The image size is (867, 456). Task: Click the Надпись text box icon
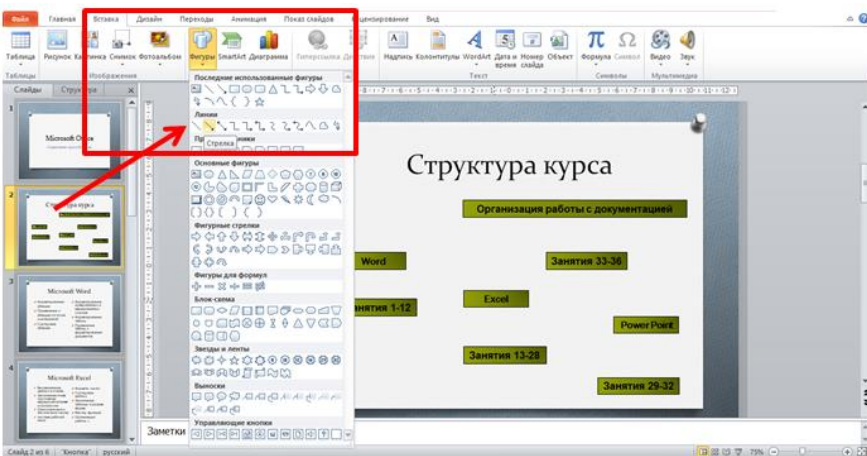397,44
